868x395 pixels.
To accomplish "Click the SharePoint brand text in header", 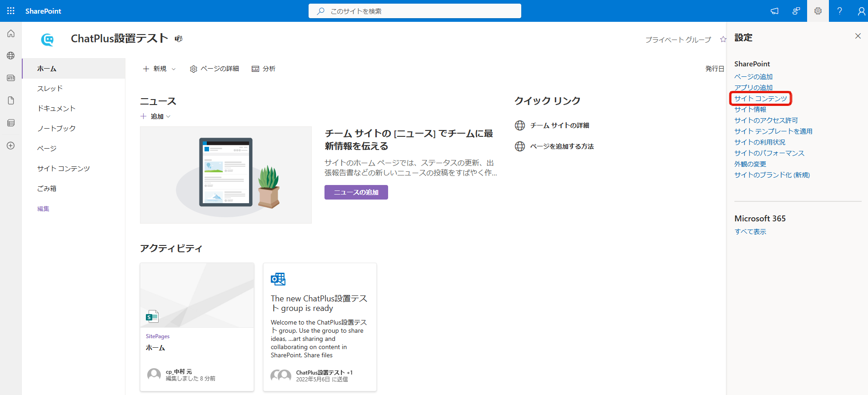I will 43,11.
